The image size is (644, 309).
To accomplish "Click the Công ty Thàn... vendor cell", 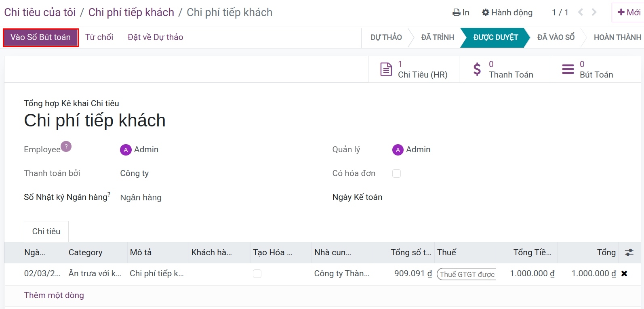I will pos(343,273).
